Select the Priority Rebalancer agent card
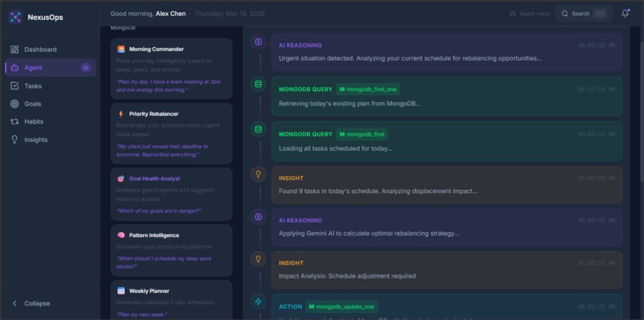 tap(171, 133)
